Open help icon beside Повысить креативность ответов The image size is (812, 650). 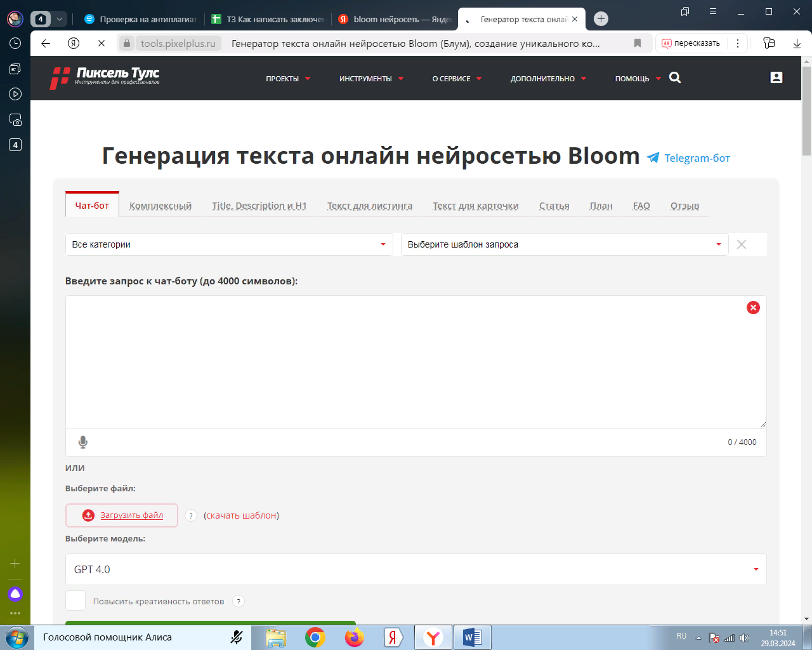point(239,602)
